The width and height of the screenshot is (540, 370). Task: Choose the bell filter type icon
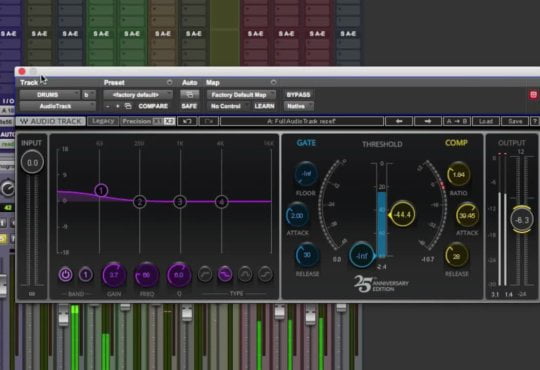click(x=245, y=275)
